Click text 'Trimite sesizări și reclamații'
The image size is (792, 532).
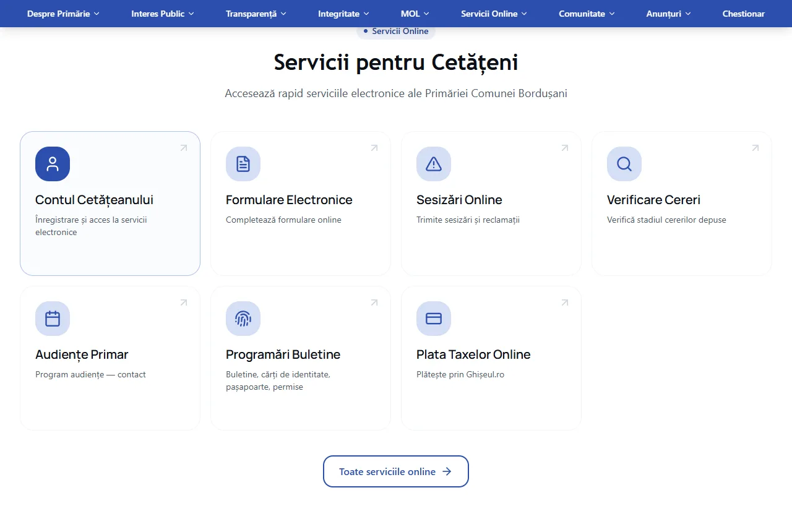(468, 220)
